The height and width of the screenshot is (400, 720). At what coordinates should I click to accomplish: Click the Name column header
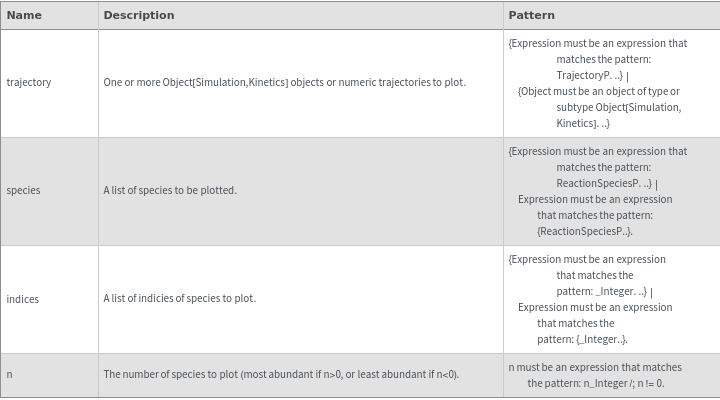coord(24,15)
